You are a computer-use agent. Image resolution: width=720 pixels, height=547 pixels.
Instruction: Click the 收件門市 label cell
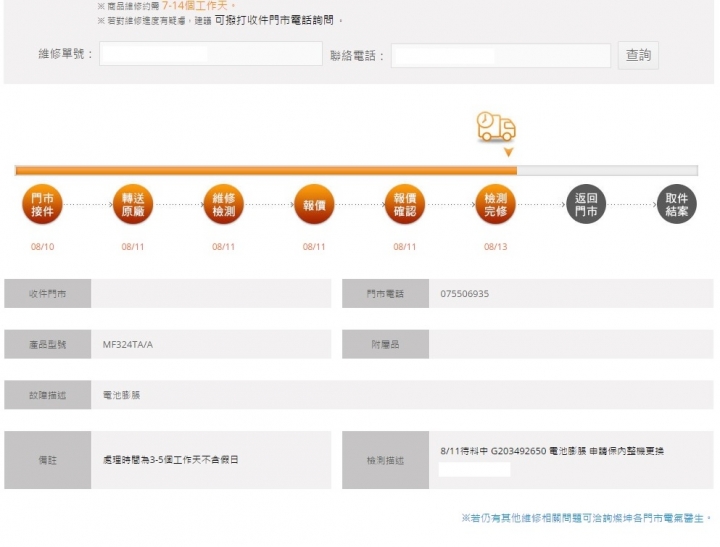[x=47, y=293]
